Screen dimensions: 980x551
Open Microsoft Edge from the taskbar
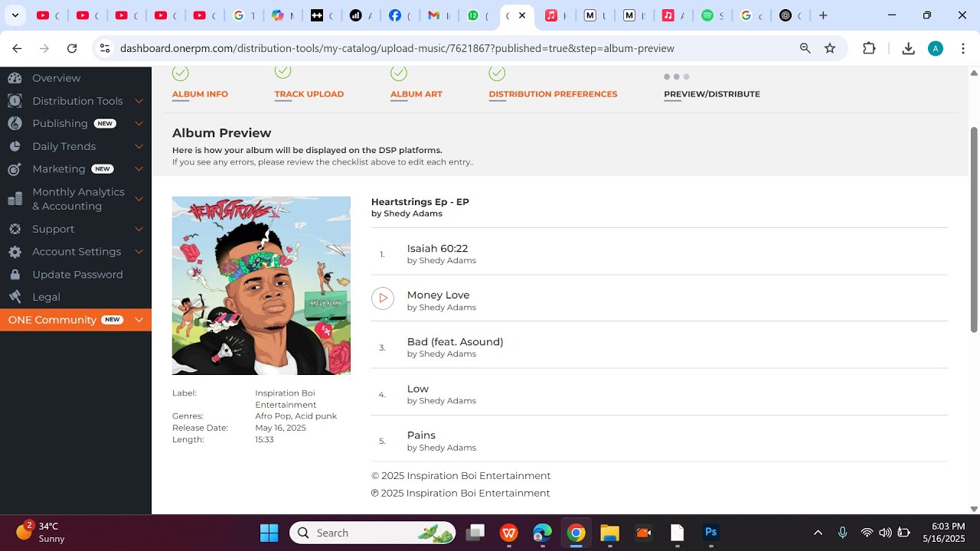(543, 533)
